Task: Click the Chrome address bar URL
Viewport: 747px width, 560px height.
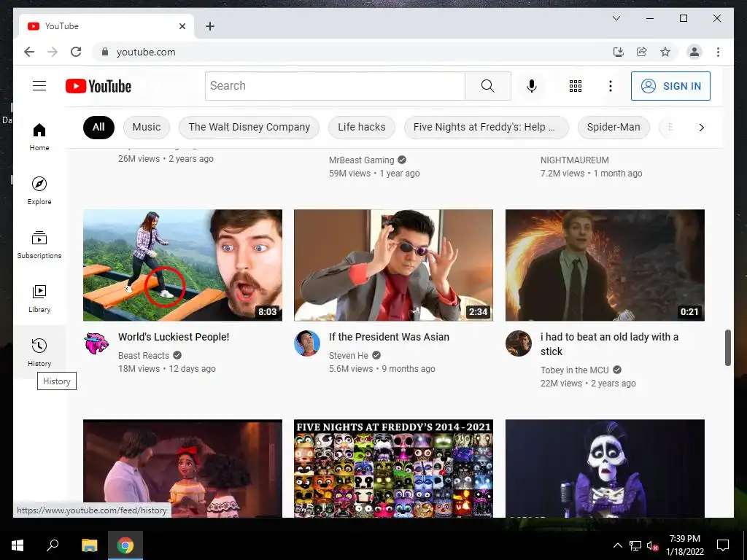Action: tap(146, 52)
